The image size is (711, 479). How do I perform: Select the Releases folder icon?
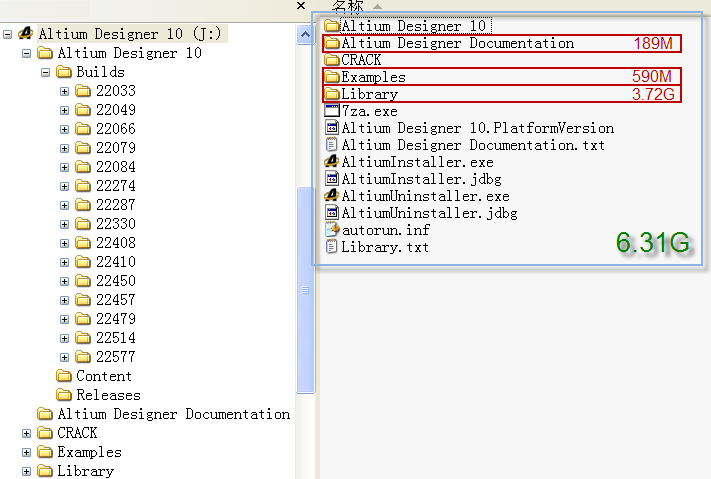tap(64, 395)
